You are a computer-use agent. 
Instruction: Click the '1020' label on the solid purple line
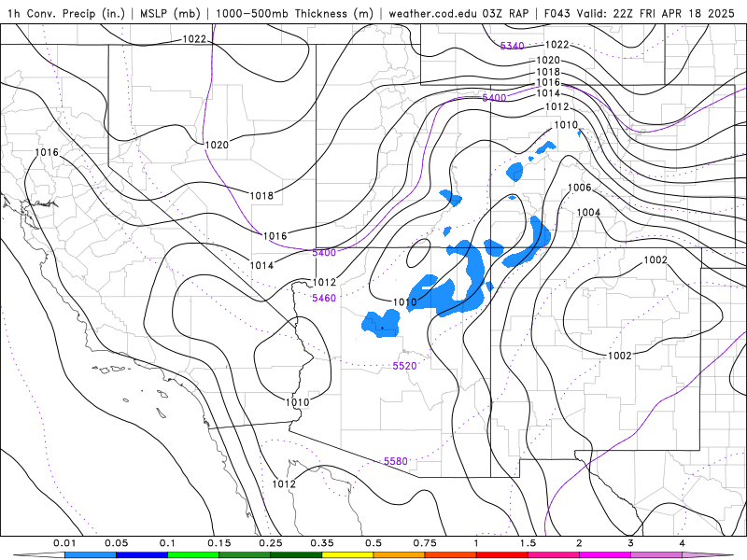tap(217, 145)
